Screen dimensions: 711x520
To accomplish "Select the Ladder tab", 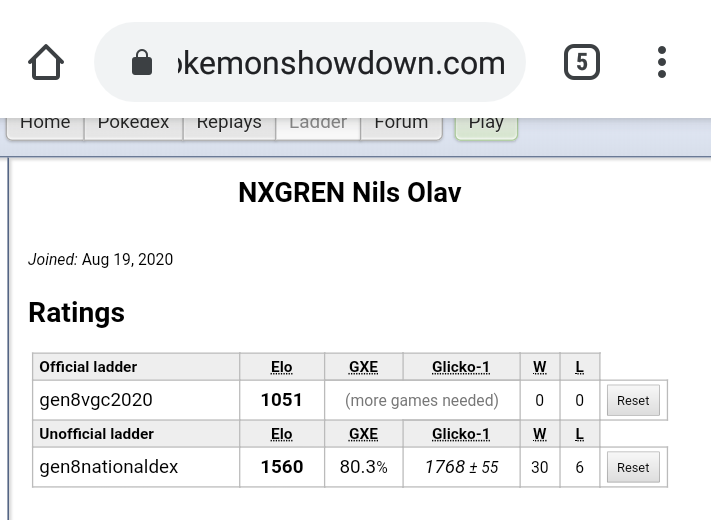I will pyautogui.click(x=318, y=124).
